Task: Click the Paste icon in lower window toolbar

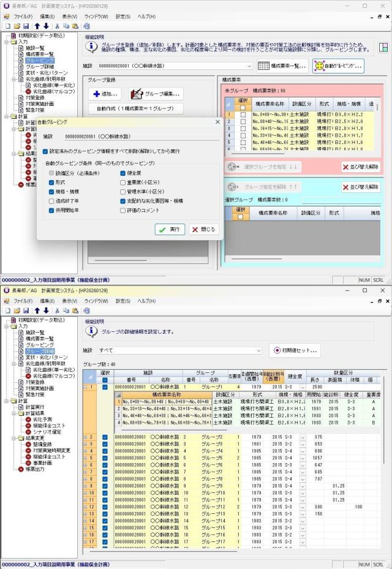Action: [x=75, y=311]
